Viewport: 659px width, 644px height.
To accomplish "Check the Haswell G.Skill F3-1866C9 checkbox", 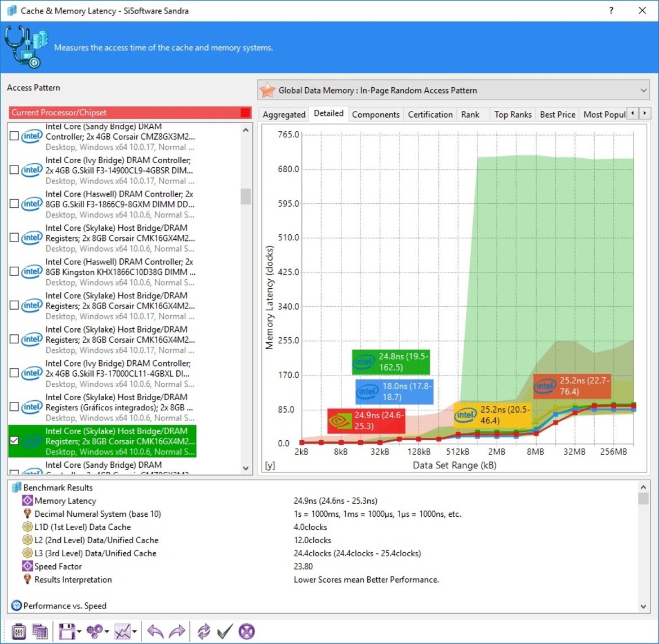I will [14, 203].
